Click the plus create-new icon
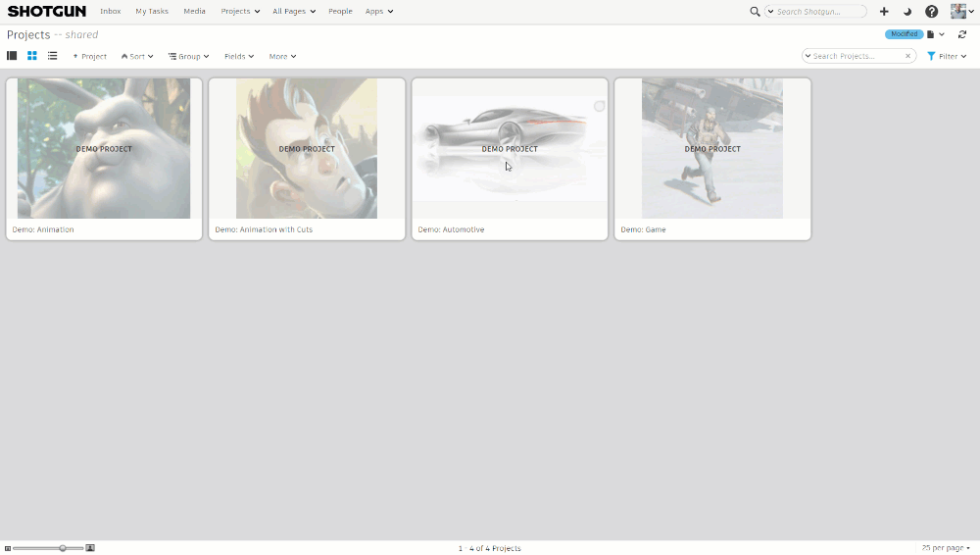 coord(884,11)
